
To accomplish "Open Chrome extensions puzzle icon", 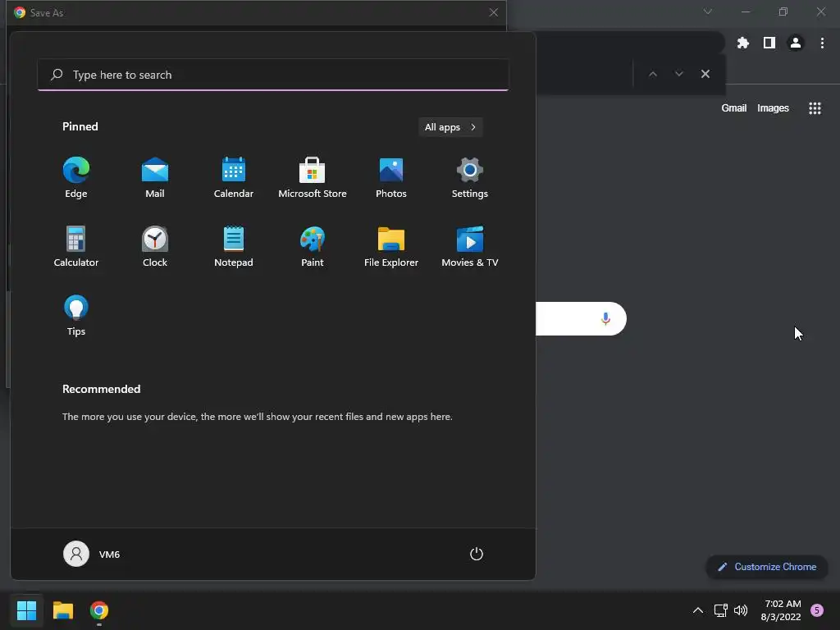I will coord(743,43).
